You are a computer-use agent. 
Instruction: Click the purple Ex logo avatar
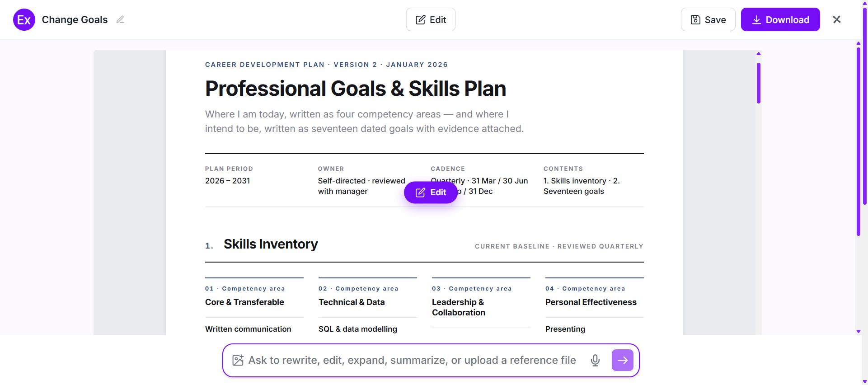24,19
